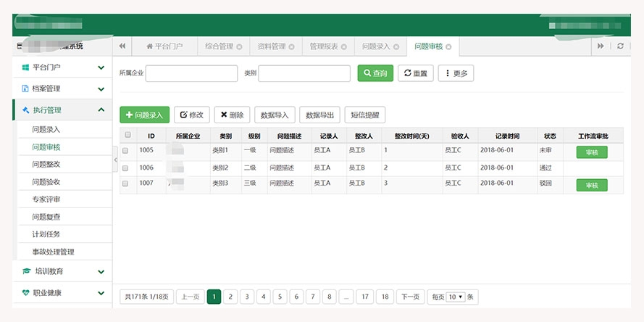The image size is (644, 322).
Task: Tick the checkbox for row ID 1007
Action: (x=125, y=184)
